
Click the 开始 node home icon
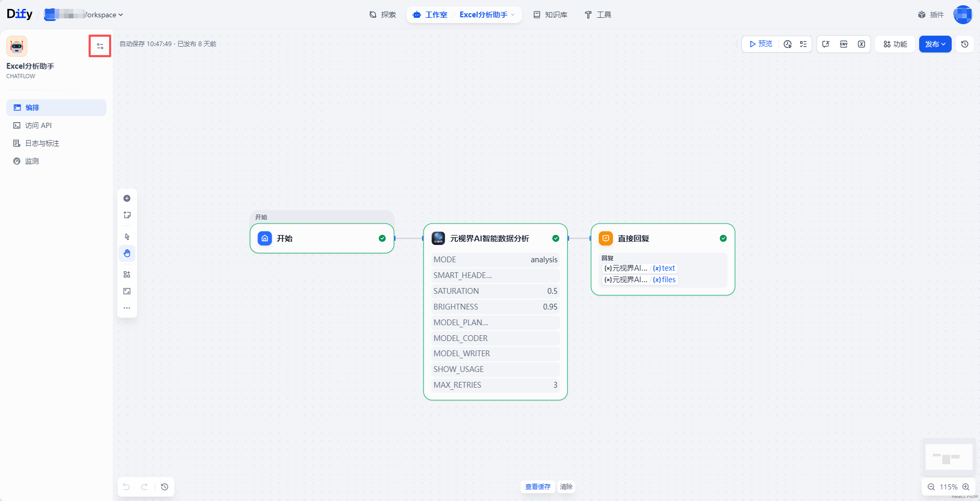pos(265,238)
